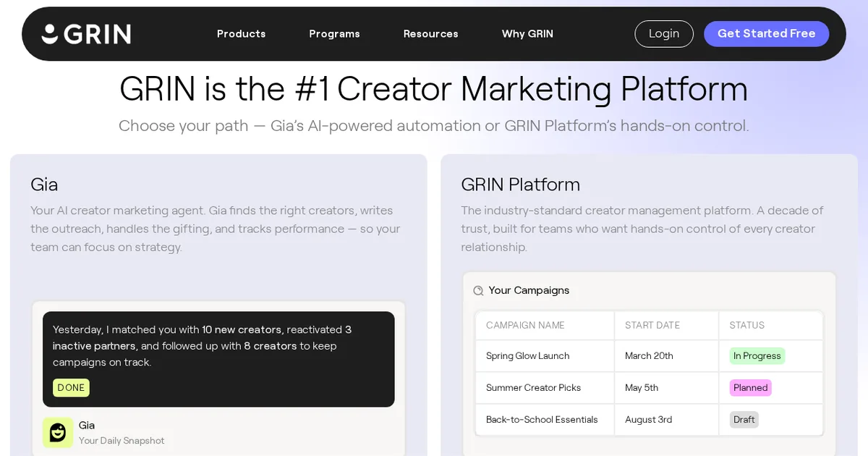
Task: Click the main headline about Creator Marketing Platform
Action: 434,89
